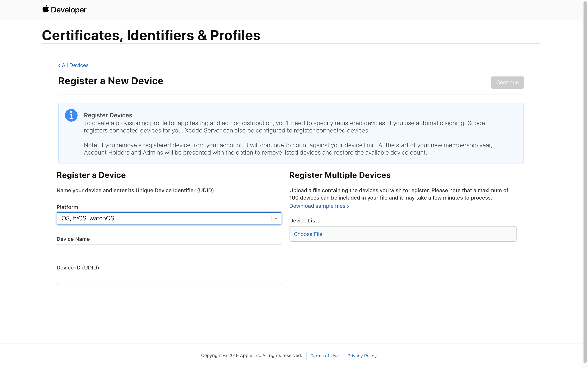588x368 pixels.
Task: Open the Platform dropdown
Action: [169, 218]
